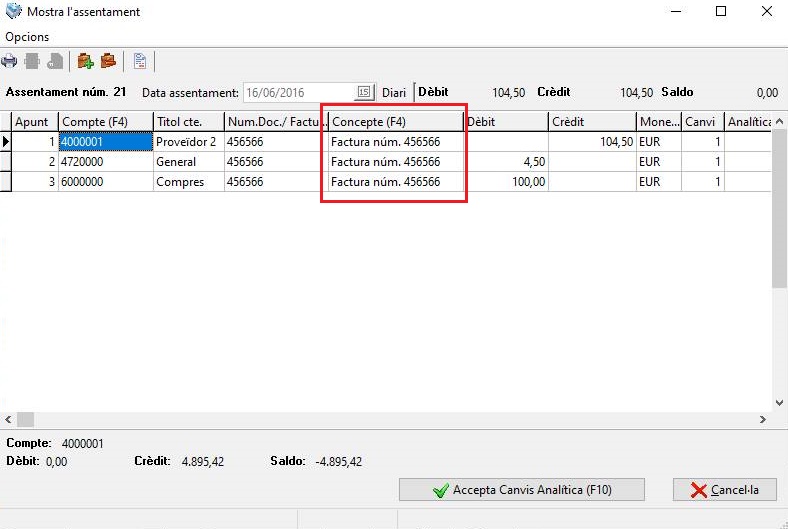The width and height of the screenshot is (788, 529).
Task: Click the credit amount 104,50 in row 1
Action: tap(592, 142)
